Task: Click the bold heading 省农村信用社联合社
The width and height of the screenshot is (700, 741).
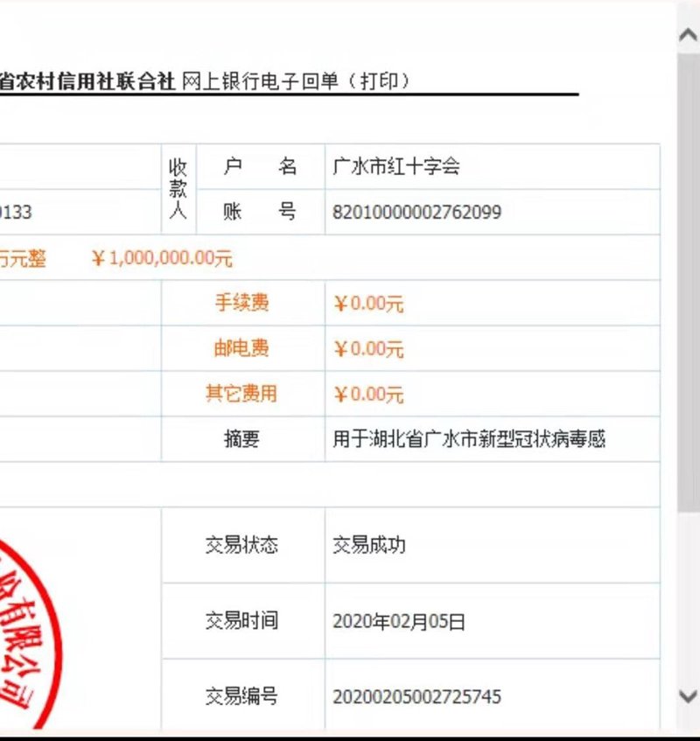Action: coord(87,80)
